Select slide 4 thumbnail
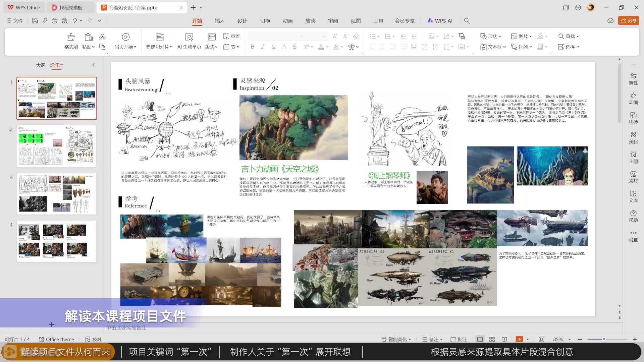 (57, 241)
